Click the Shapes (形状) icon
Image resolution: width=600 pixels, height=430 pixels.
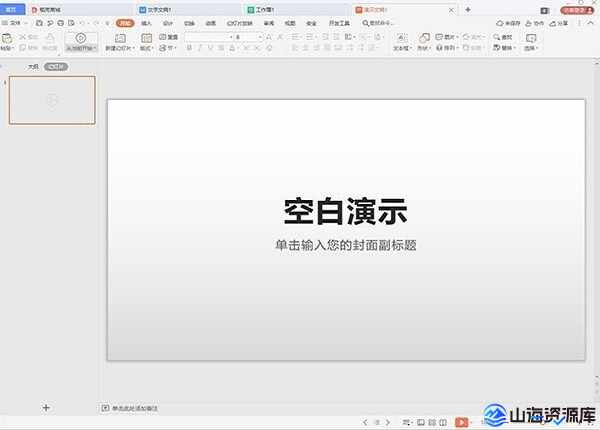coord(424,37)
